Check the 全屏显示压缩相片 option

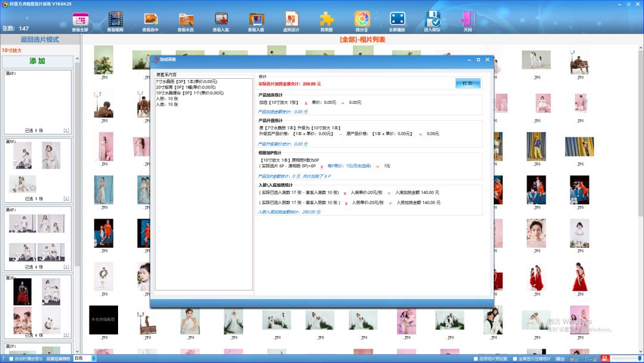[x=513, y=359]
